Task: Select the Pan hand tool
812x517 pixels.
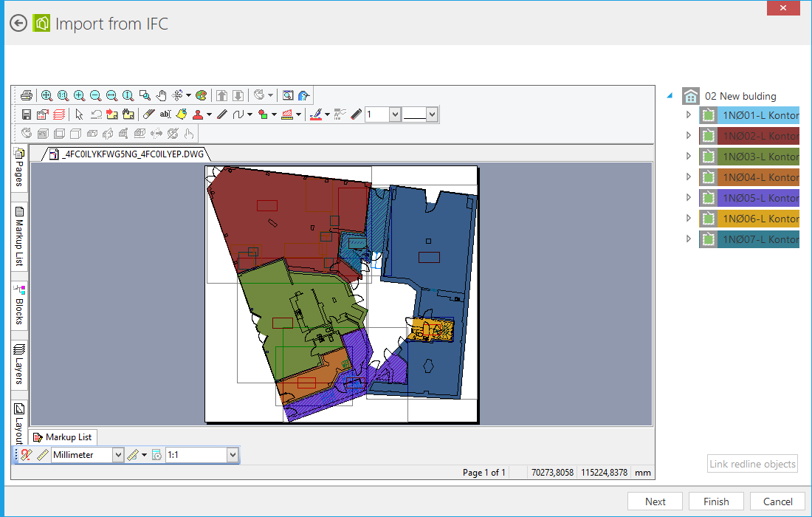Action: (x=161, y=95)
